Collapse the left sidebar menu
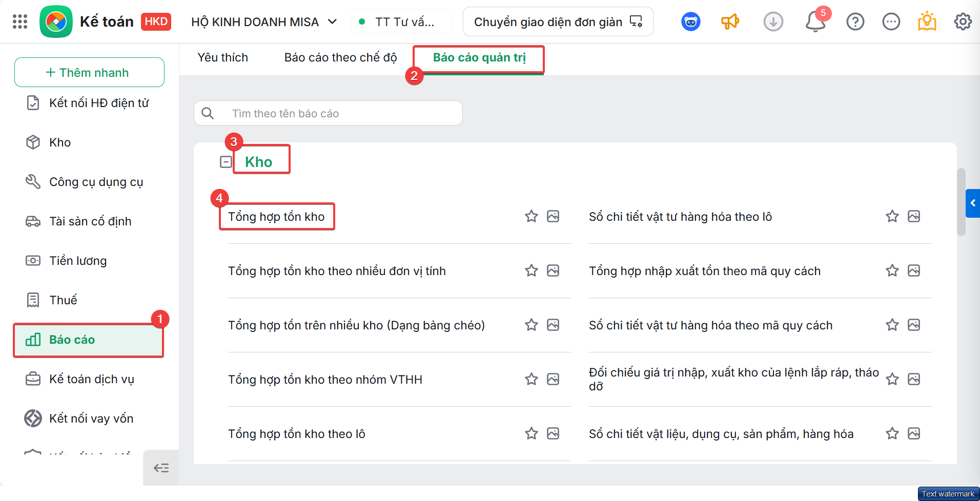The image size is (980, 501). point(161,468)
